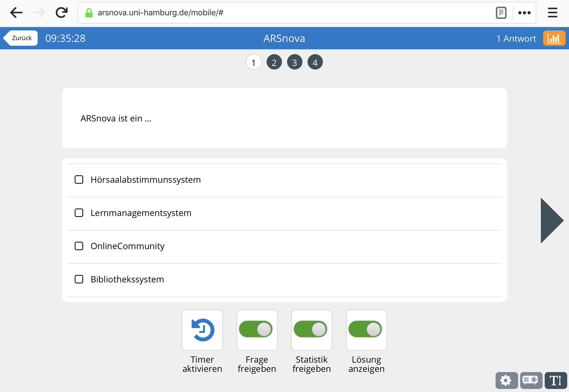Switch to question 4
This screenshot has height=392, width=569.
click(x=315, y=62)
